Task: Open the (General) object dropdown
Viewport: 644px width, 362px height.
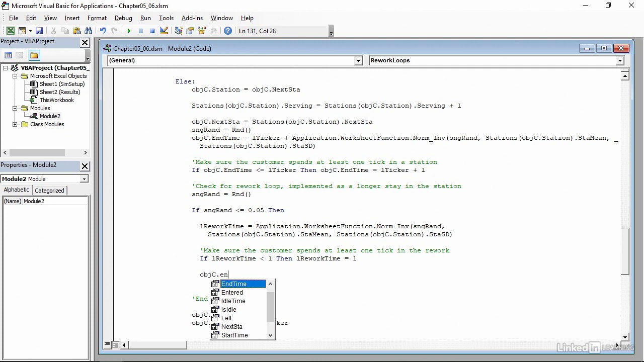Action: 358,61
